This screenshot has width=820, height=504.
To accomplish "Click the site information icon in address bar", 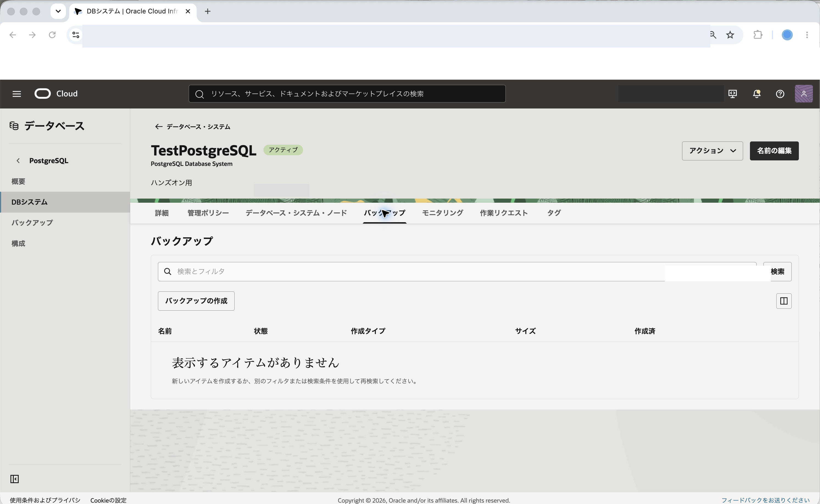I will point(76,35).
